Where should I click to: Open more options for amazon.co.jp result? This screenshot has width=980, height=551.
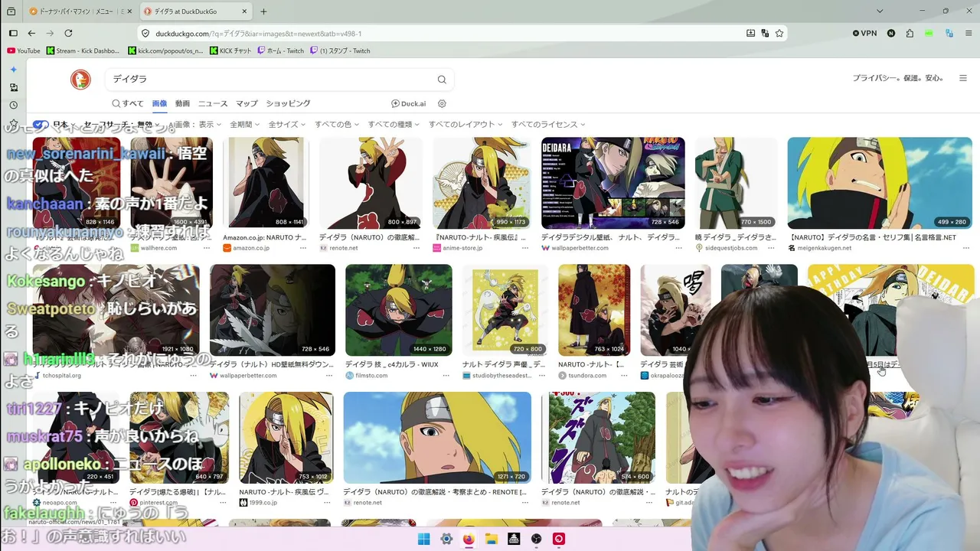305,248
